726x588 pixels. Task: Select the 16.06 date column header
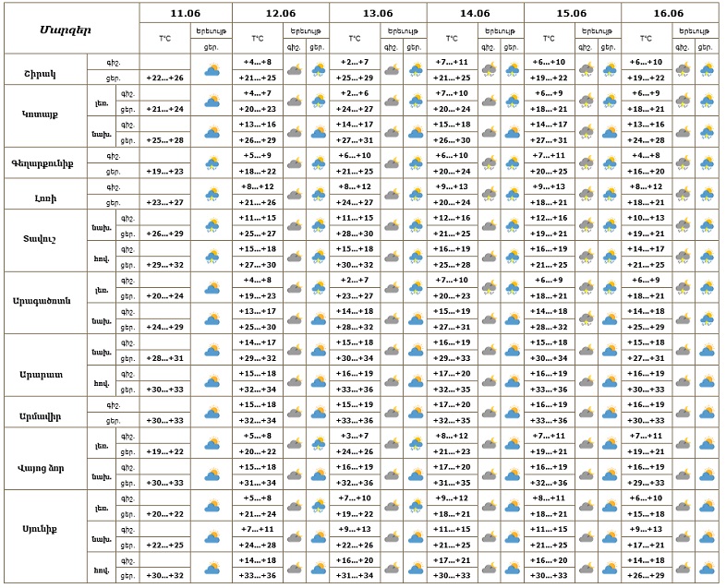tap(669, 13)
